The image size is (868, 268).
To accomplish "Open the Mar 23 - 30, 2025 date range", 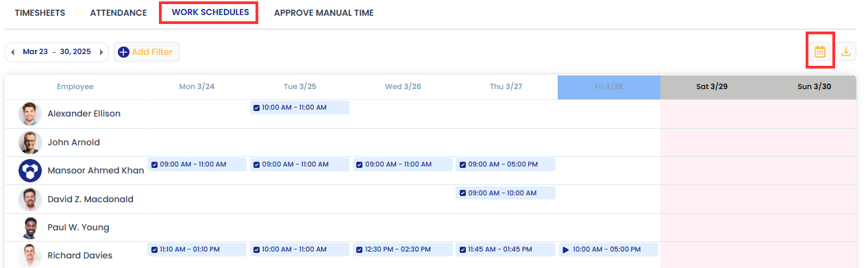I will pyautogui.click(x=57, y=52).
